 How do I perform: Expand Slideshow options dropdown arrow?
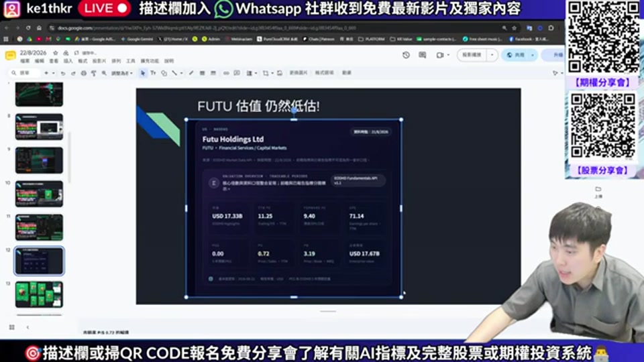(x=492, y=55)
